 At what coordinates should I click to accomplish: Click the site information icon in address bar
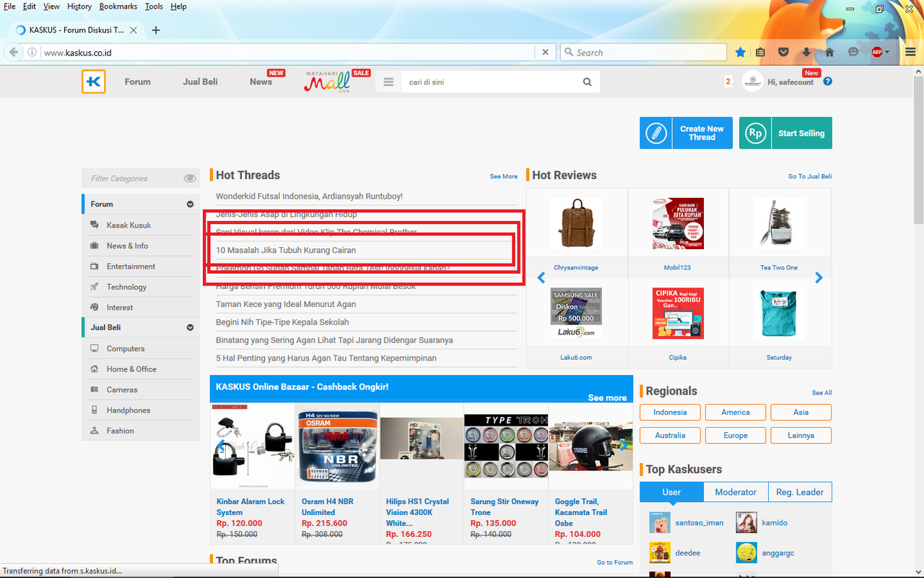pos(32,52)
